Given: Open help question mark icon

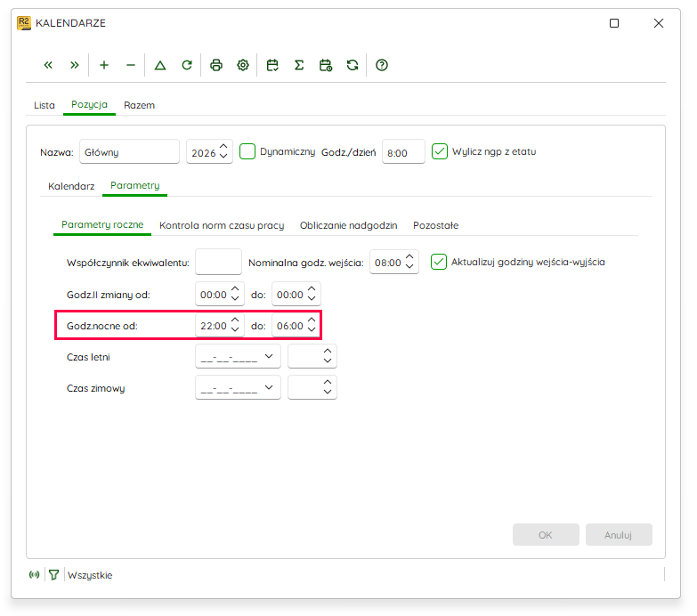Looking at the screenshot, I should pos(382,65).
